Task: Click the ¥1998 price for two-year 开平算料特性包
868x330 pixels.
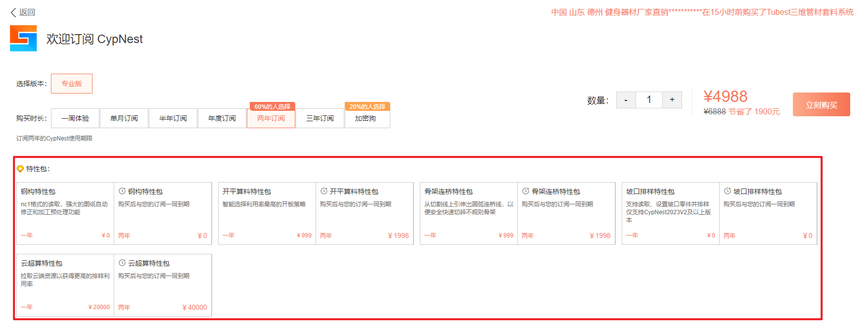Action: [399, 236]
